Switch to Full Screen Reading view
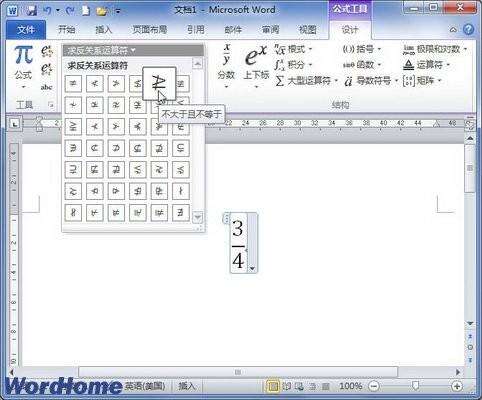The width and height of the screenshot is (482, 400). click(286, 386)
